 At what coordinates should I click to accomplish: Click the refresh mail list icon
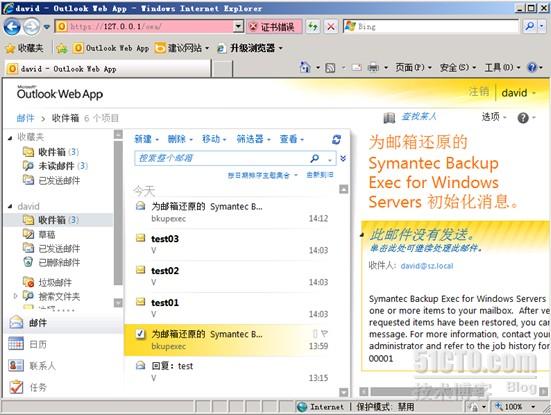(336, 140)
